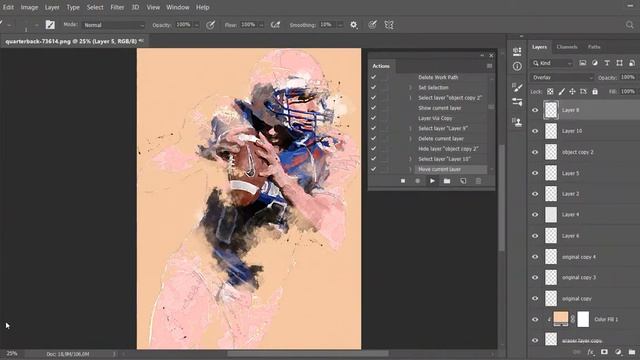Filter layers by shape layers icon
The image size is (640, 360).
click(619, 63)
